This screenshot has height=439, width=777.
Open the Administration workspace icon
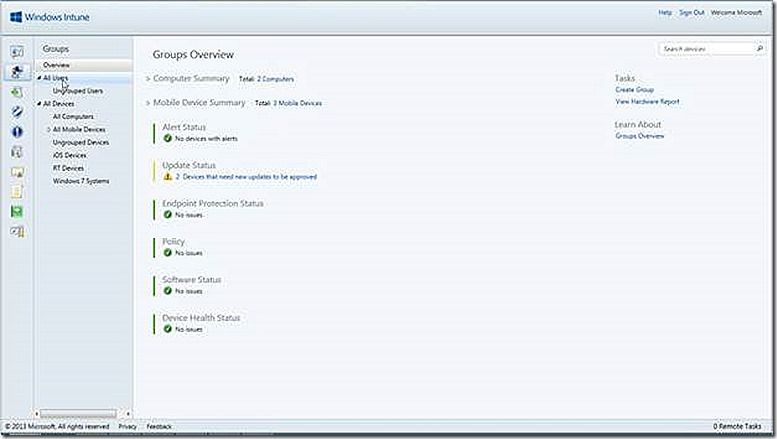(17, 231)
